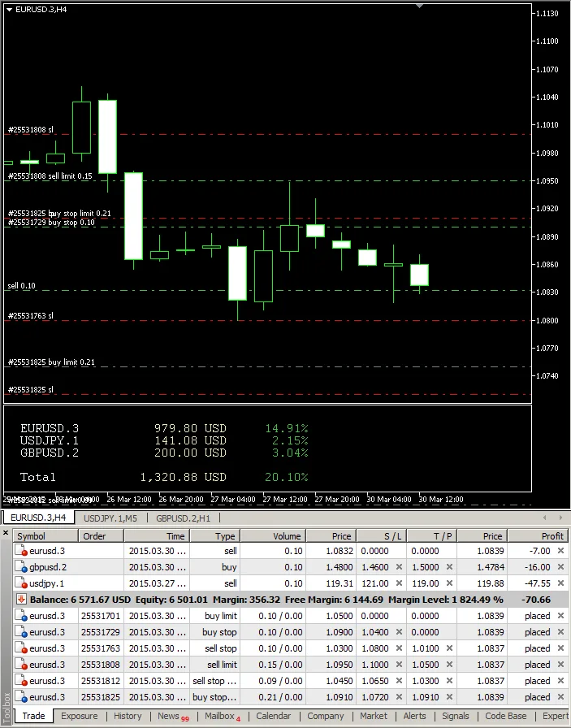Sort by the S / L column header
This screenshot has width=571, height=728.
[x=382, y=536]
